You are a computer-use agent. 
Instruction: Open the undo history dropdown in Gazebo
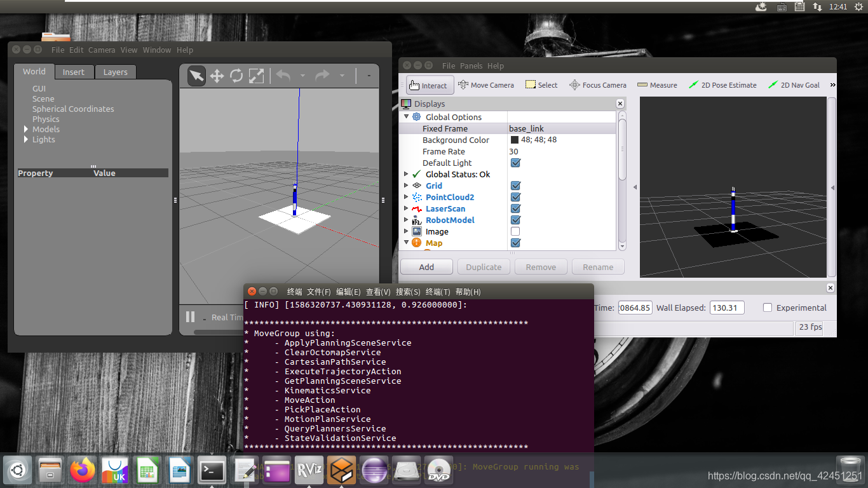[x=302, y=76]
